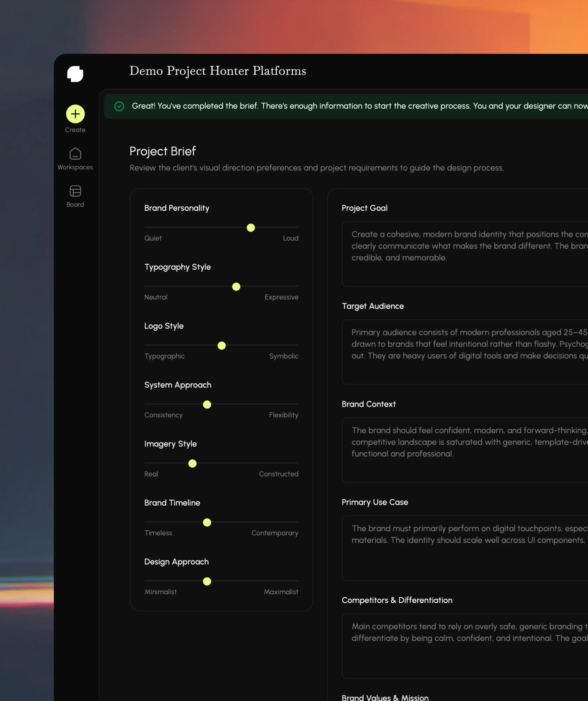Click the Board label in sidebar
588x701 pixels.
coord(75,204)
